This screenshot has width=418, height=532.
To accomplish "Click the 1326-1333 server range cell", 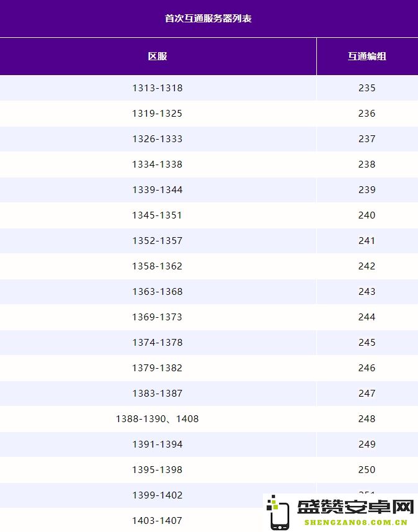I will (x=158, y=139).
